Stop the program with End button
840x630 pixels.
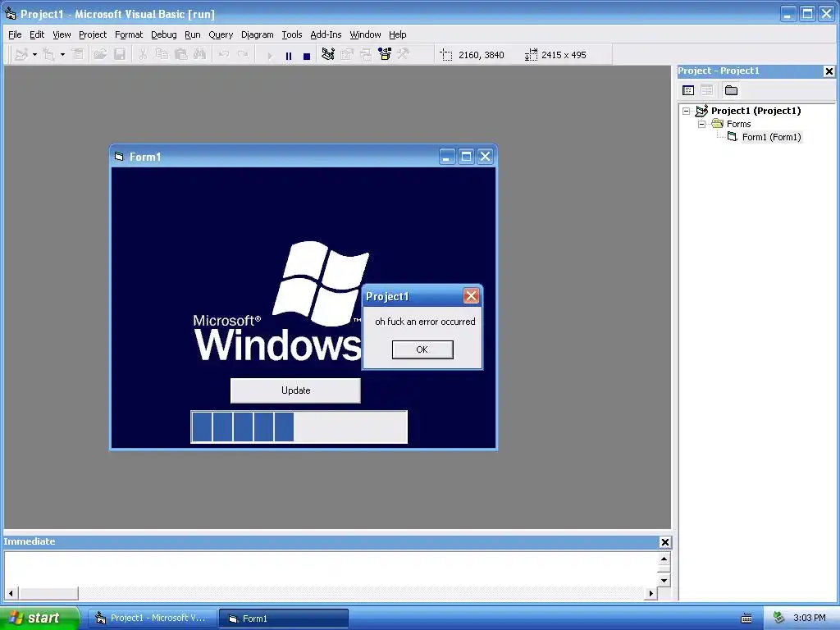coord(307,56)
